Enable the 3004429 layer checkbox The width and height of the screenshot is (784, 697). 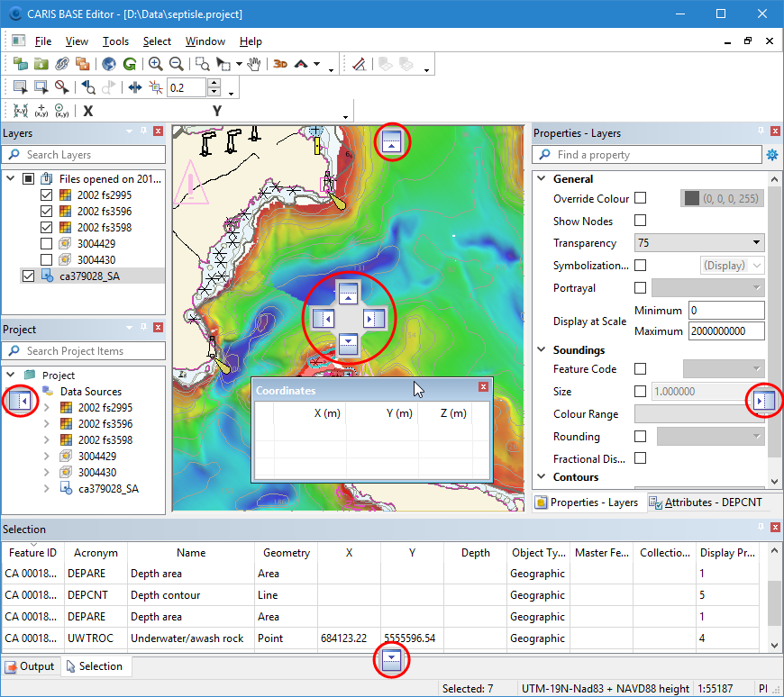coord(47,244)
